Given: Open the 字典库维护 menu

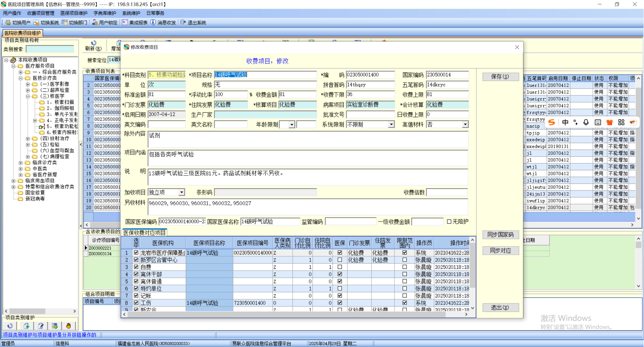Looking at the screenshot, I should [105, 13].
